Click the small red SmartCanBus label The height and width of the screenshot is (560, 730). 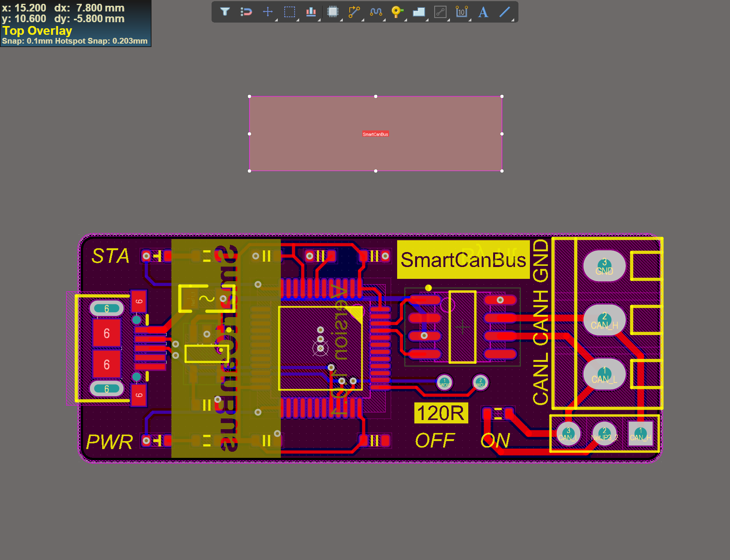tap(375, 134)
